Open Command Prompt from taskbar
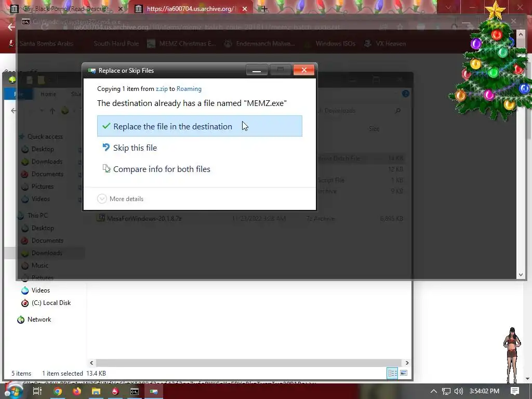 135,392
